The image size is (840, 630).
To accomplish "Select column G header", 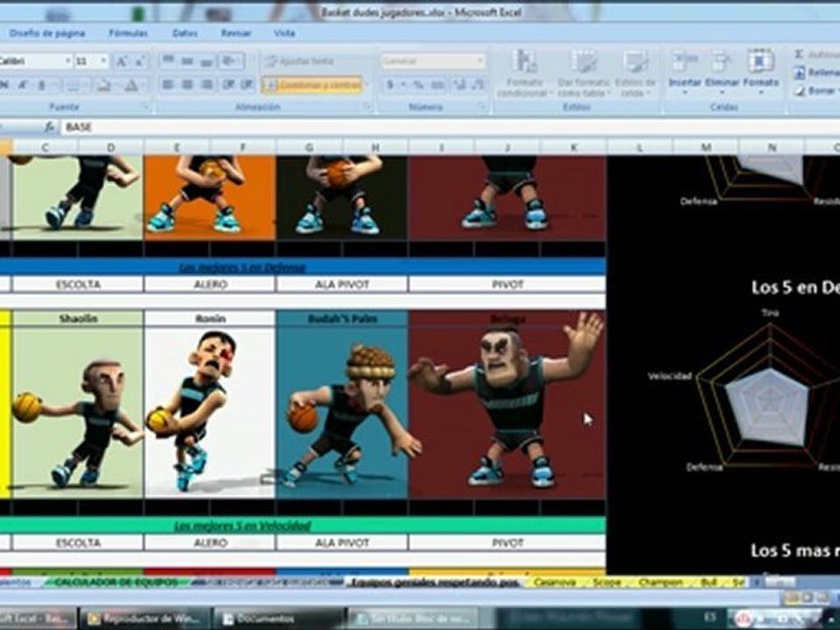I will click(x=309, y=147).
